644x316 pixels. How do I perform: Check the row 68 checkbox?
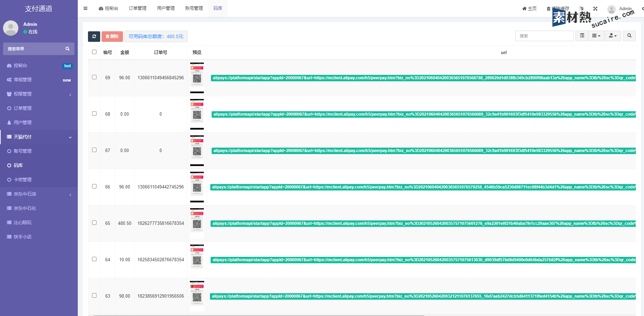pos(94,114)
